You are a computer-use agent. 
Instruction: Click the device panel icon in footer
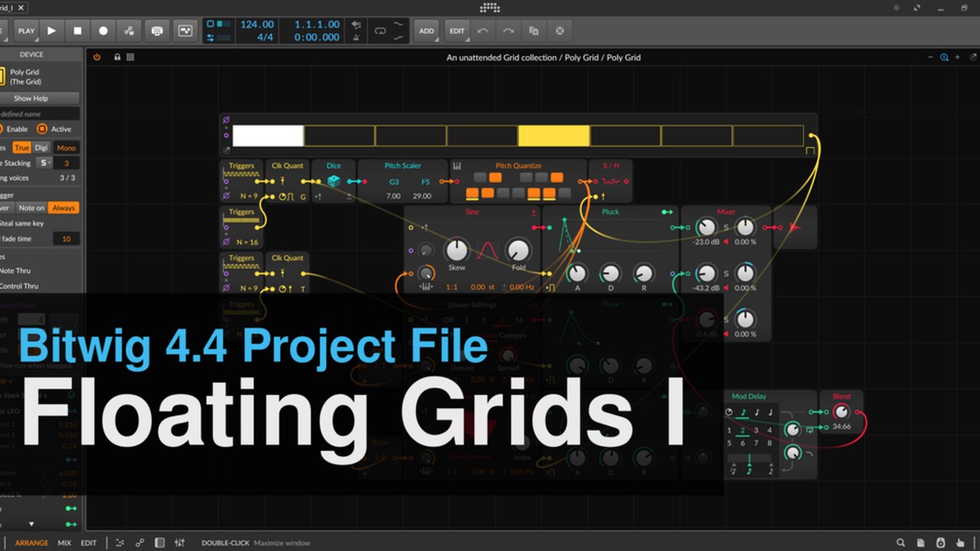[159, 543]
